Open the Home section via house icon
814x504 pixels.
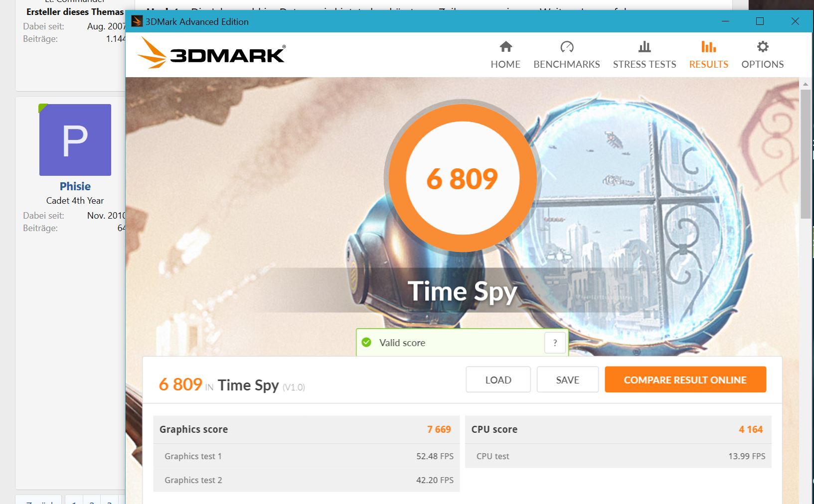click(x=505, y=47)
